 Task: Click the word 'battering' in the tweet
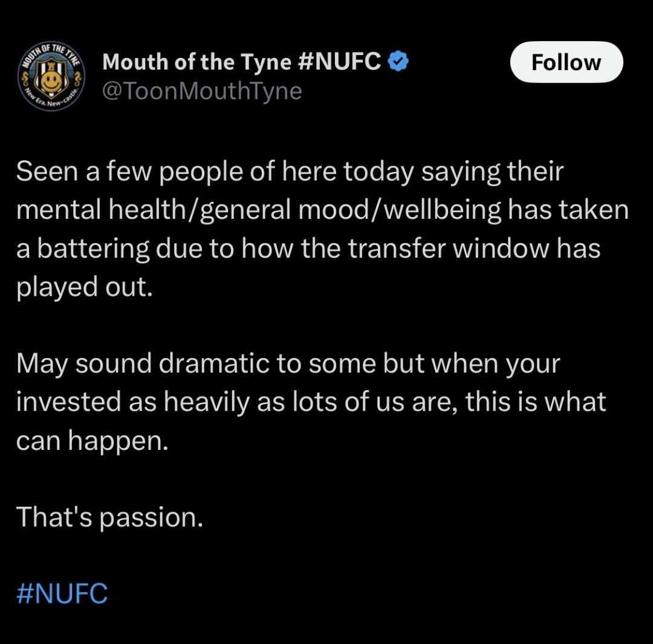[93, 249]
